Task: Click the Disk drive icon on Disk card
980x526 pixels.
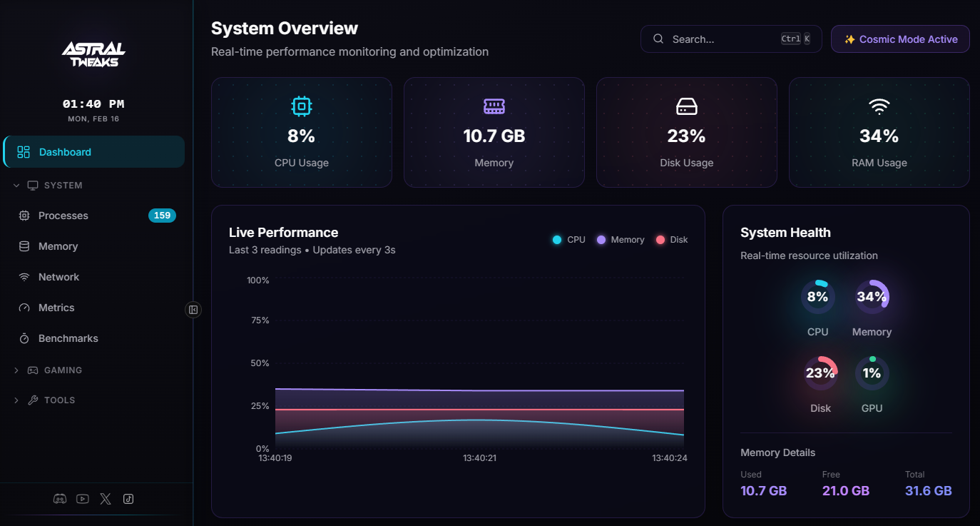Action: tap(686, 106)
